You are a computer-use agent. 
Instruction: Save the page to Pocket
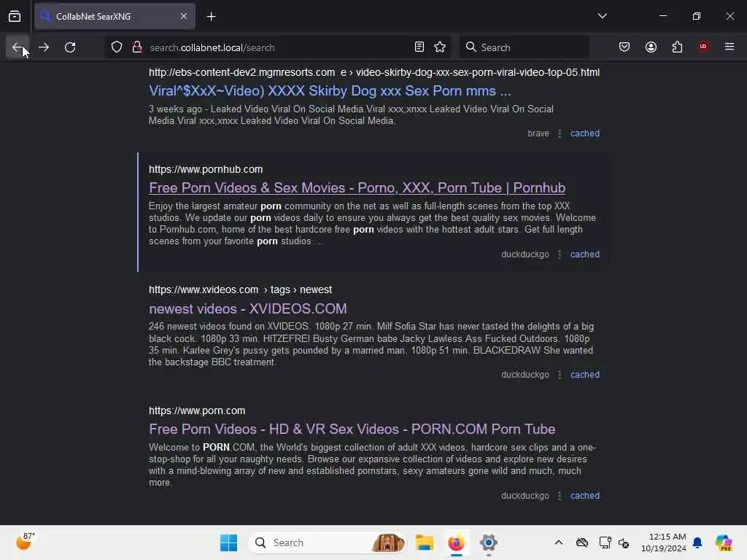point(624,47)
